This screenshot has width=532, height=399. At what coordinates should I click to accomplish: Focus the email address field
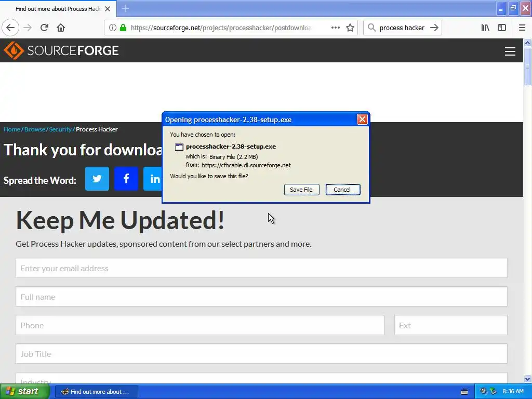coord(261,268)
